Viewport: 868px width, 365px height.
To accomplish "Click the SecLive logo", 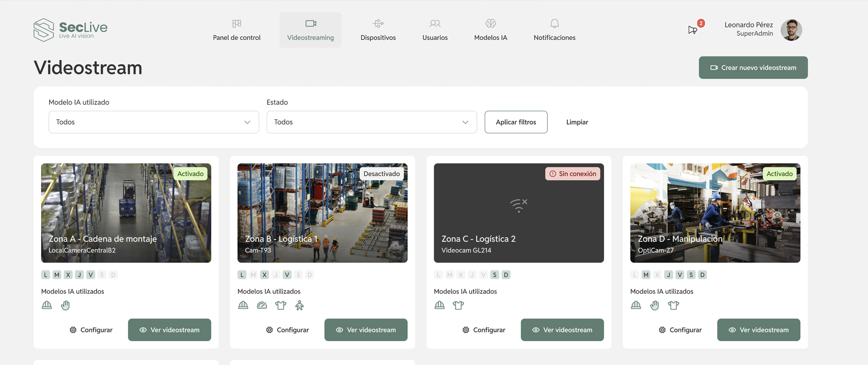I will pos(71,30).
